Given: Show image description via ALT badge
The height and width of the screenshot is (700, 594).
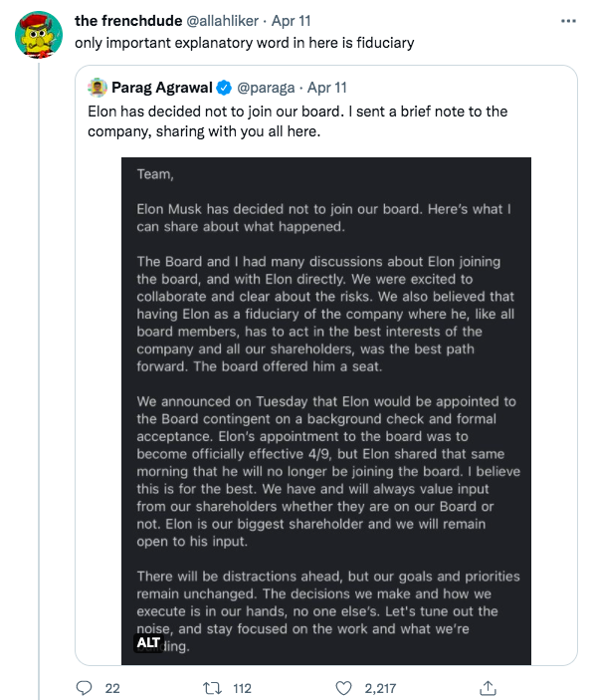Looking at the screenshot, I should tap(148, 642).
